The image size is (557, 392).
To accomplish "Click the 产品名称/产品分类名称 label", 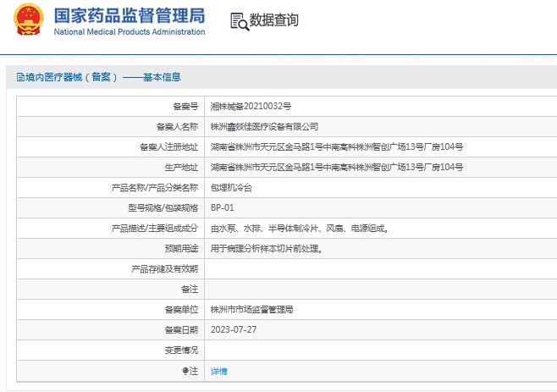I will click(x=155, y=188).
